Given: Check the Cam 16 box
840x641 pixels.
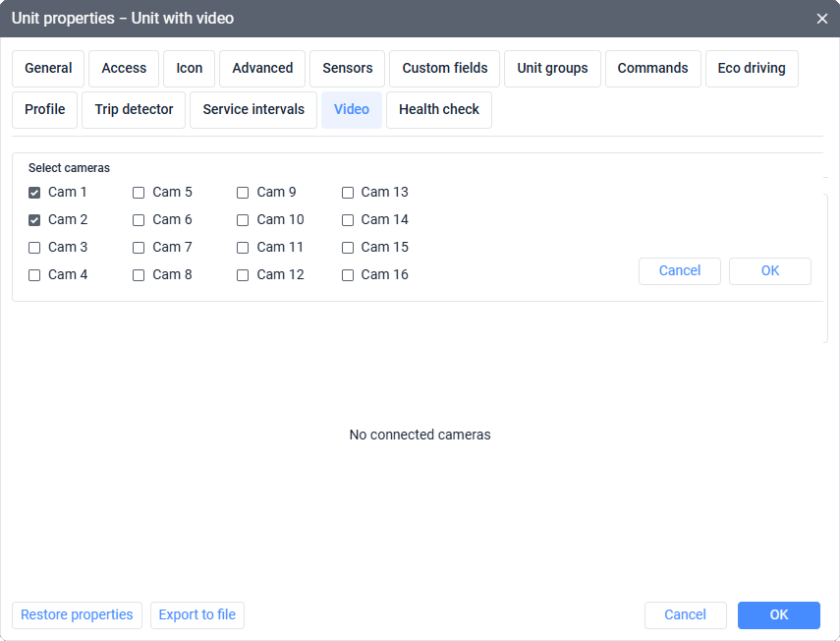Looking at the screenshot, I should point(348,275).
